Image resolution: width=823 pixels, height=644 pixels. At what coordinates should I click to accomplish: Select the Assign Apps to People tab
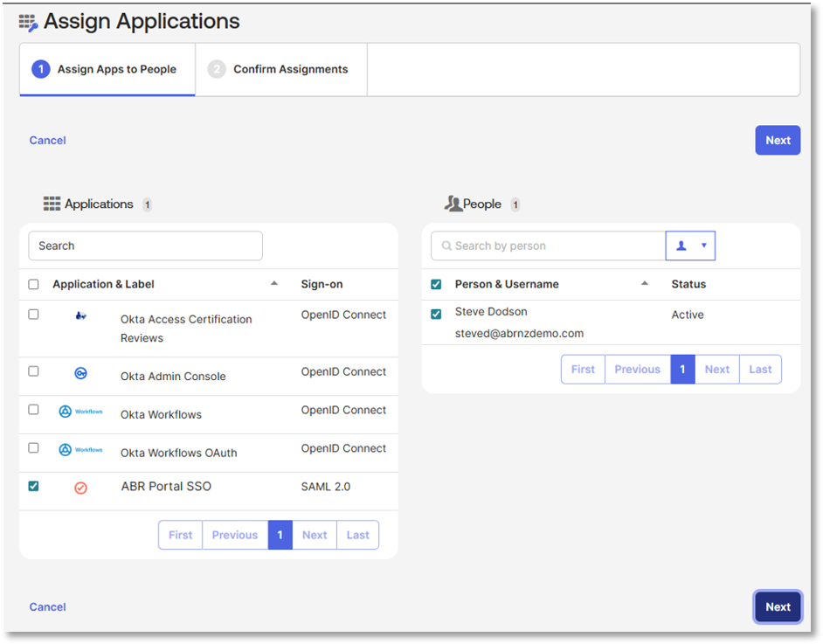click(x=107, y=70)
